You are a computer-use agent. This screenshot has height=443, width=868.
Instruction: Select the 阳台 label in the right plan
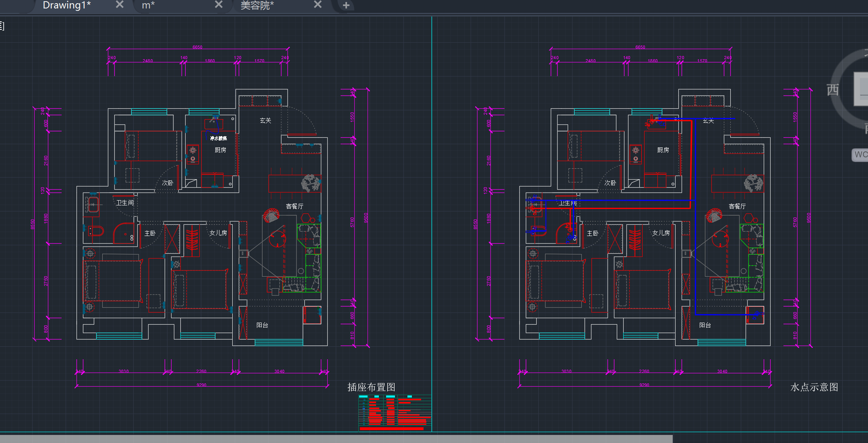(x=705, y=325)
